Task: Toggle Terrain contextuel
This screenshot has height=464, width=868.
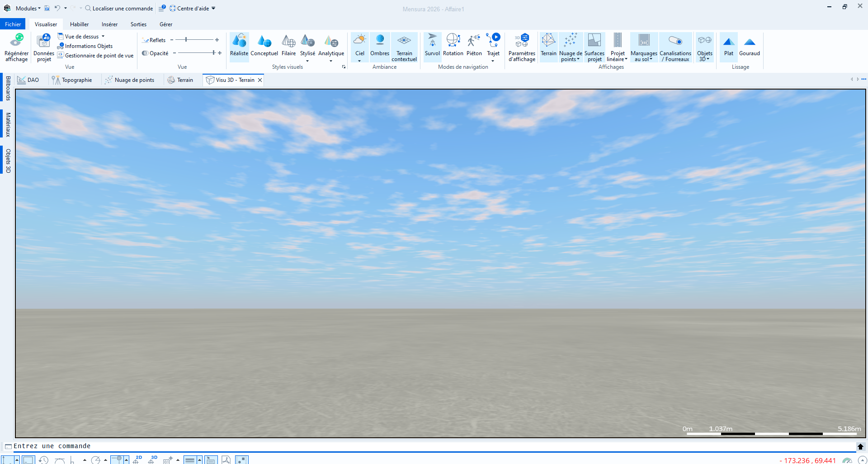Action: [x=404, y=47]
